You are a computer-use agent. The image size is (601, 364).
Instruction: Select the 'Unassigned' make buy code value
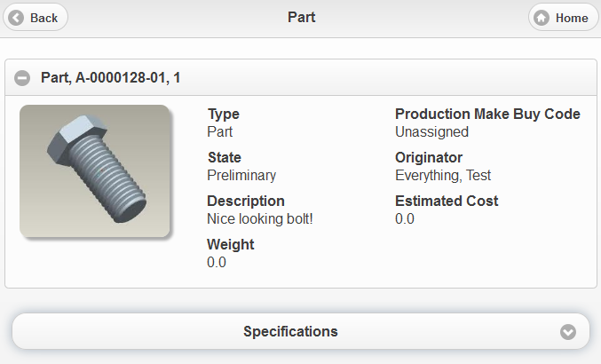pyautogui.click(x=431, y=132)
